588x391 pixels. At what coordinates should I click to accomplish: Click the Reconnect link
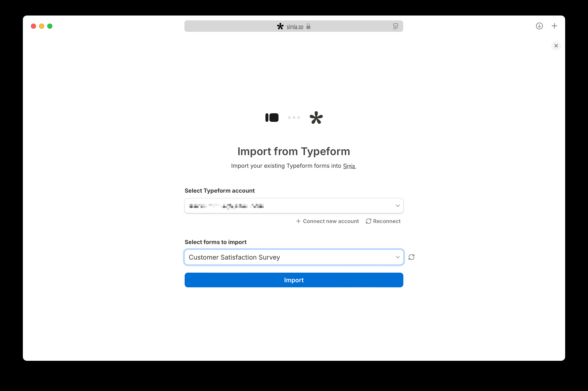pyautogui.click(x=383, y=221)
